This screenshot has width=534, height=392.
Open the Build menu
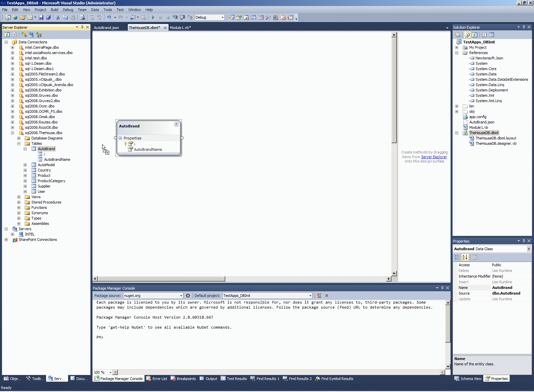point(54,10)
